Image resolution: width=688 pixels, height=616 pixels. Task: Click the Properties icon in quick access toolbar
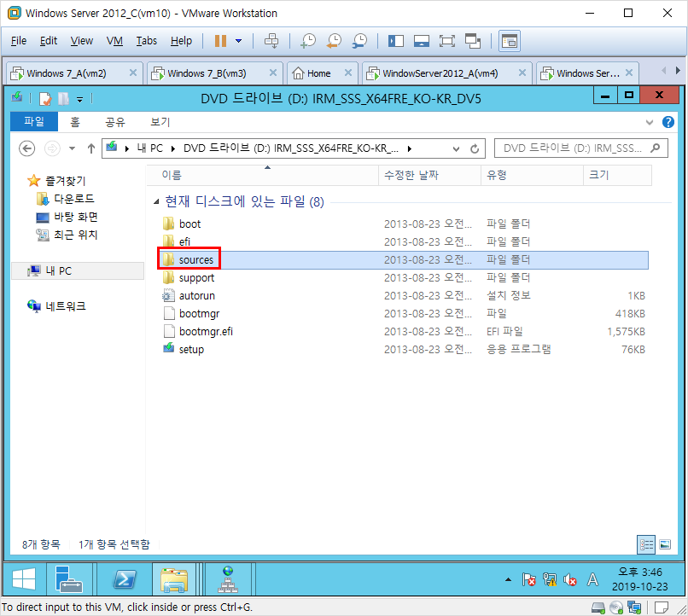click(x=45, y=99)
